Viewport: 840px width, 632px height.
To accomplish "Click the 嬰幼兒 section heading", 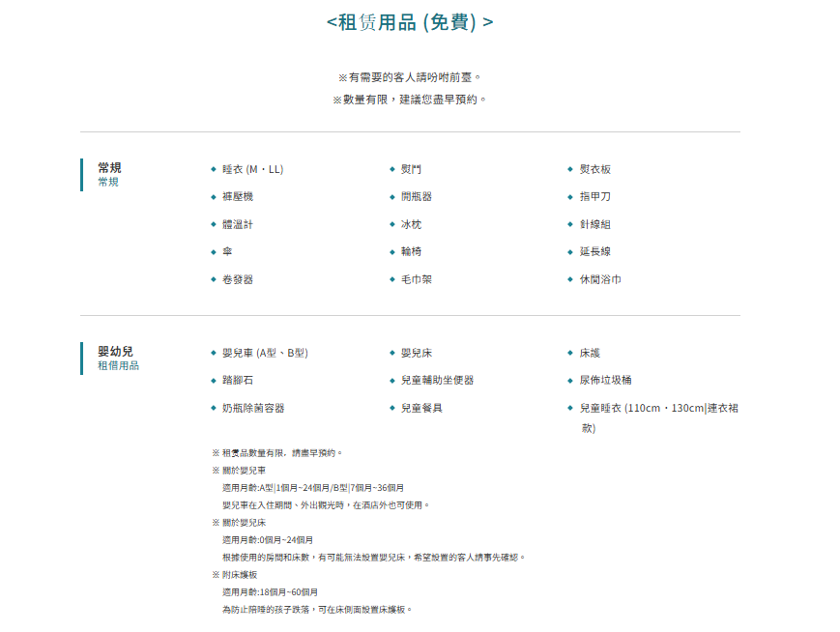I will tap(115, 352).
